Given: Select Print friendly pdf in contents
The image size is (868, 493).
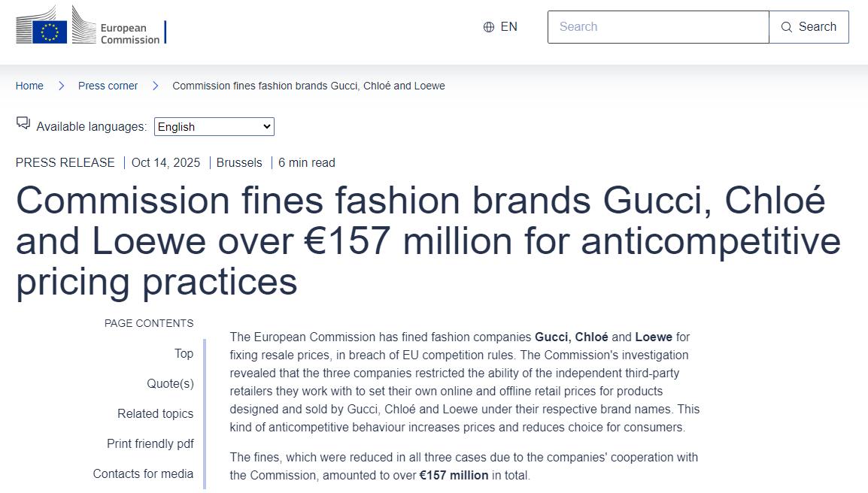Looking at the screenshot, I should tap(150, 443).
